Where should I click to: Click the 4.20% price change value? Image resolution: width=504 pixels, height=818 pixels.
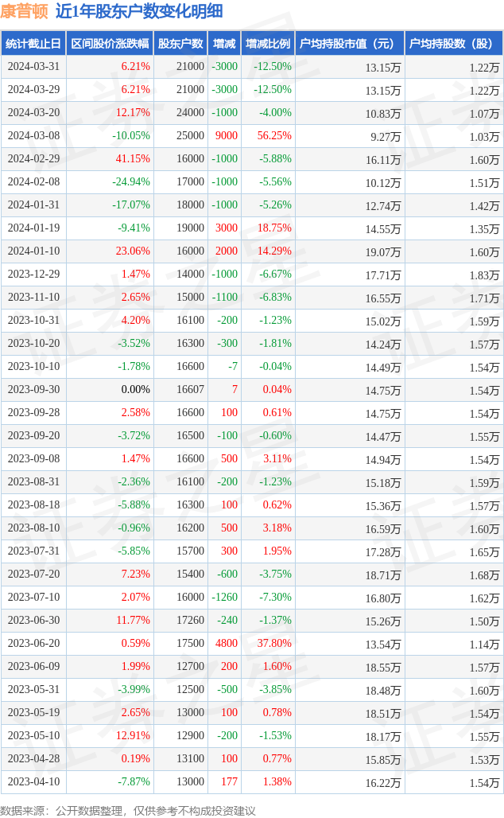(135, 321)
